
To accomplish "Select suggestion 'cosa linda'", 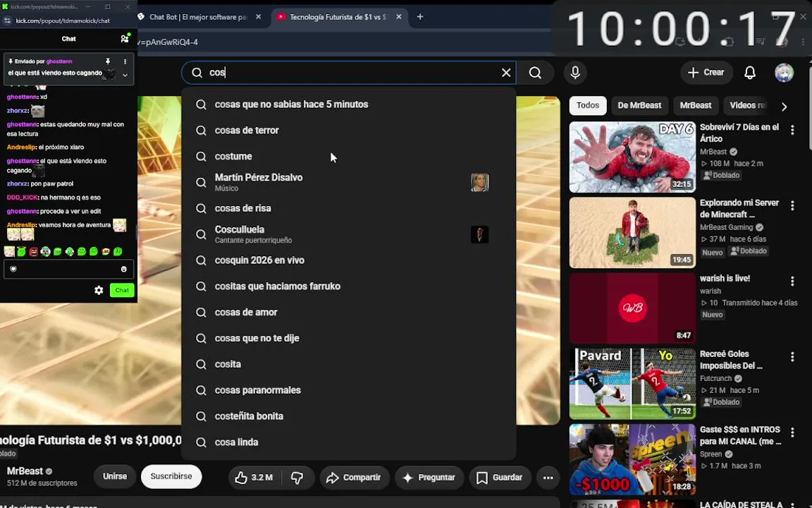I will coord(348,442).
